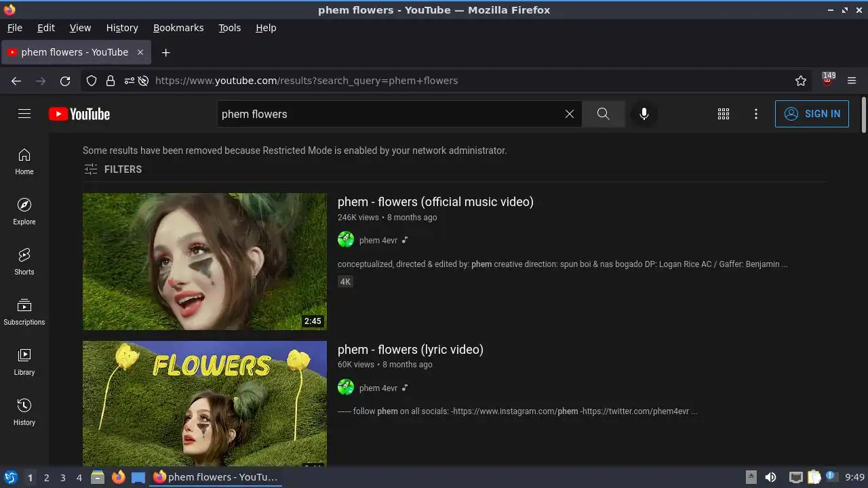868x488 pixels.
Task: Open the YouTube apps grid icon
Action: tap(724, 114)
